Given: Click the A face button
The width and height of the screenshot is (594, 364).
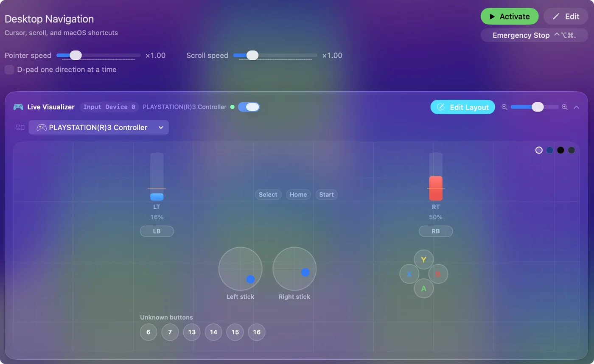Looking at the screenshot, I should pyautogui.click(x=423, y=288).
